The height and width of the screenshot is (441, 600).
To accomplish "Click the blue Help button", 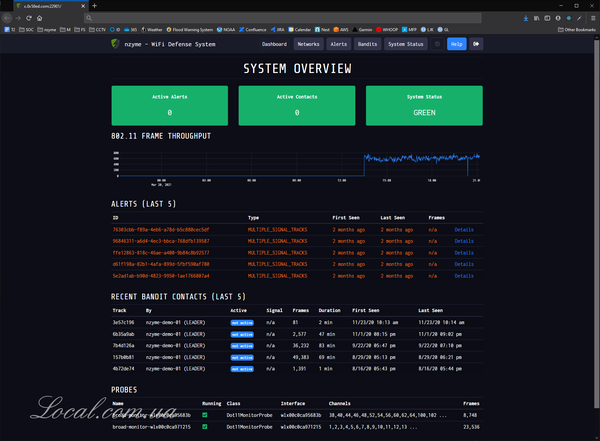I will (x=456, y=44).
